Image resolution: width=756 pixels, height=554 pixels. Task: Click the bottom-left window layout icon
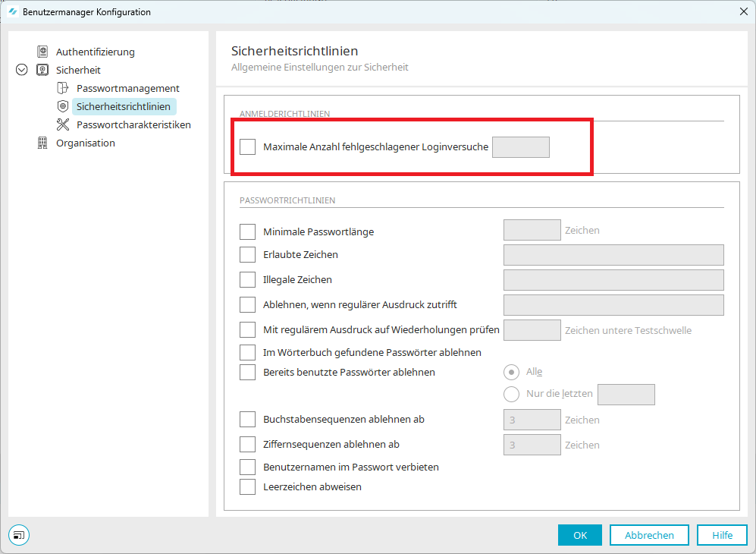18,535
